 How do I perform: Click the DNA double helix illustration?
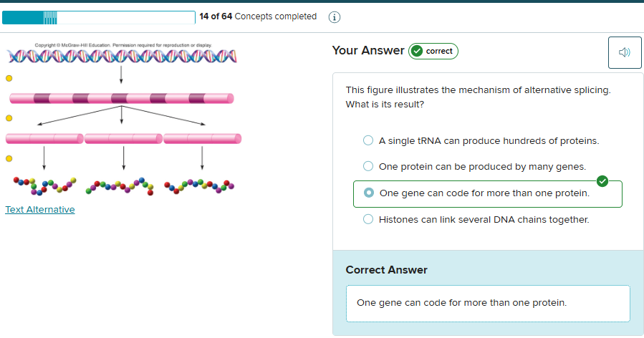pos(121,56)
